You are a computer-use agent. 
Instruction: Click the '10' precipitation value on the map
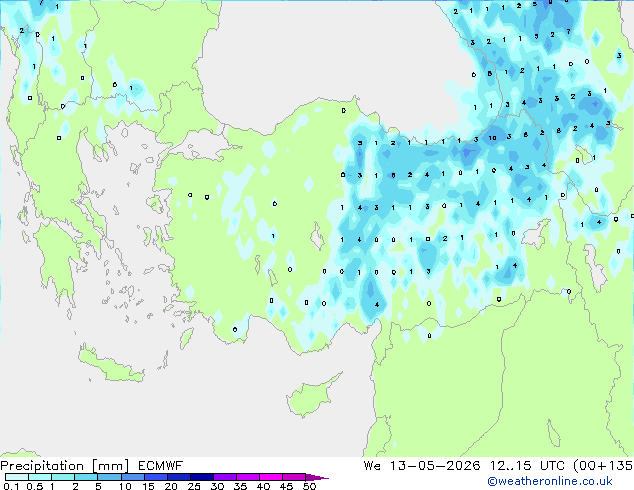[x=492, y=138]
